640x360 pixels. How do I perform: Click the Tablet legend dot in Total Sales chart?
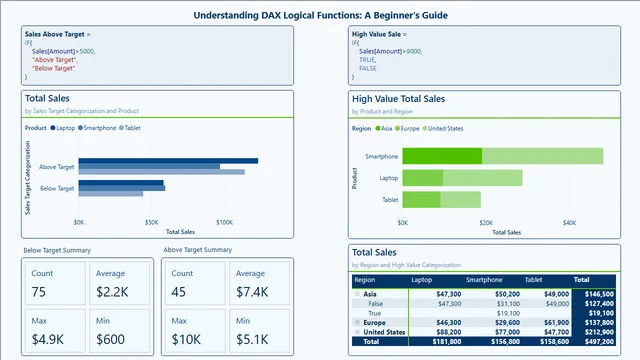pos(121,128)
